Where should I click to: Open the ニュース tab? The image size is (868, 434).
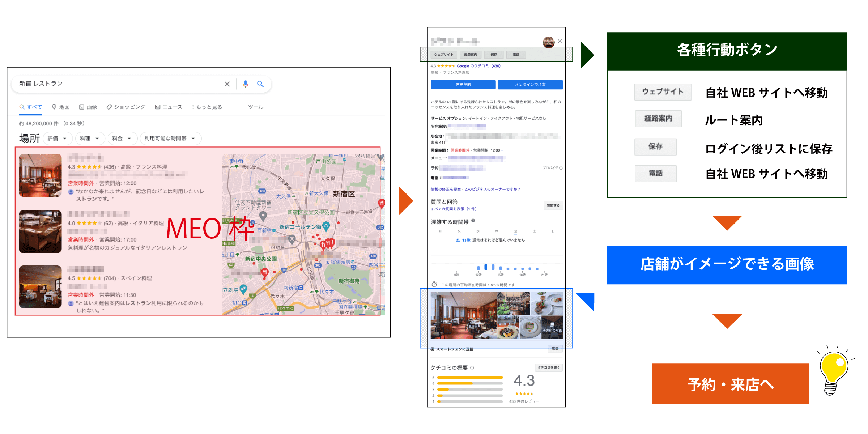(x=169, y=107)
